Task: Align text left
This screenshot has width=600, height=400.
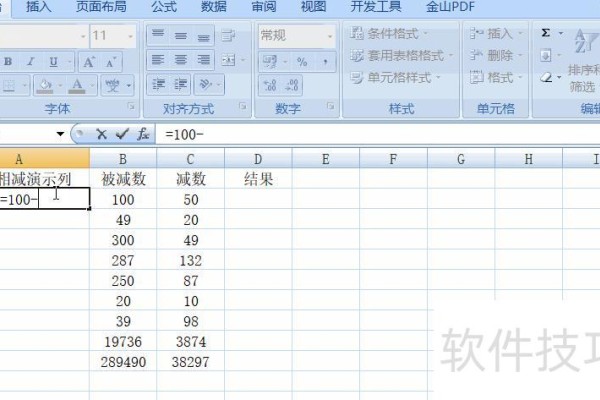Action: [x=158, y=60]
